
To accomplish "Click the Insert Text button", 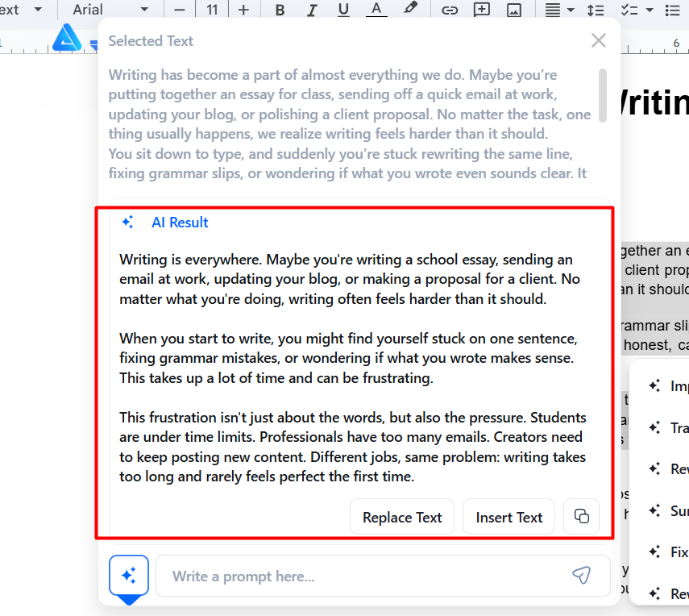I will coord(508,517).
